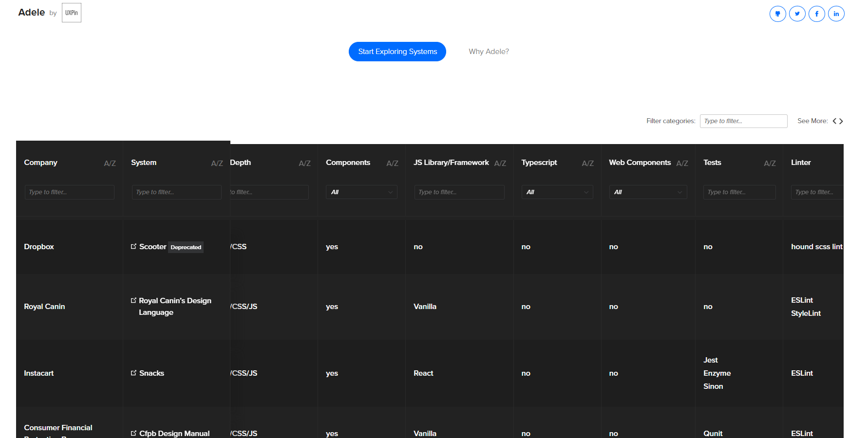The image size is (868, 438).
Task: Click Vanilla in Royal Canin row
Action: pos(425,307)
